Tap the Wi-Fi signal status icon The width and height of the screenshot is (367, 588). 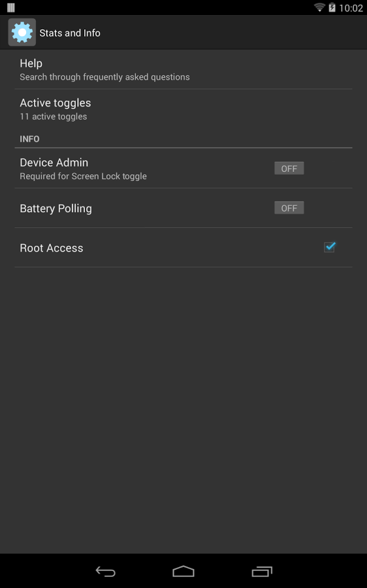pyautogui.click(x=319, y=7)
